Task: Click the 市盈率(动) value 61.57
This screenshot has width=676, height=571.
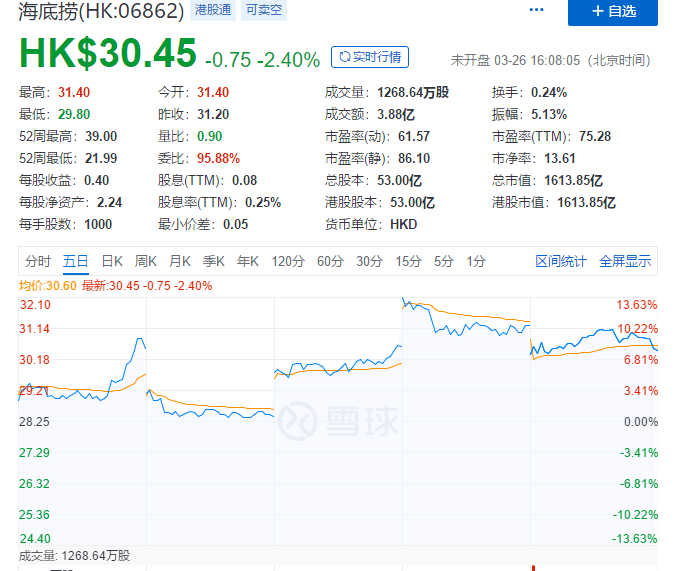Action: tap(414, 136)
